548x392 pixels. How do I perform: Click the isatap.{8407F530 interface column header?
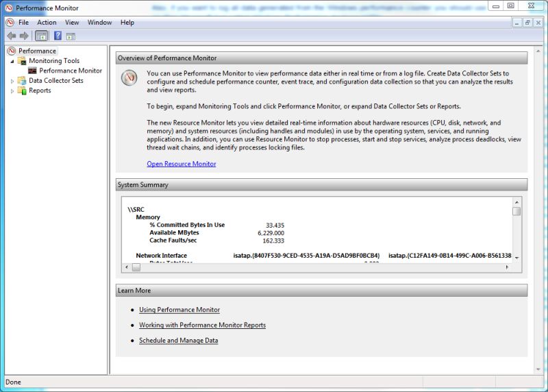[x=306, y=256]
